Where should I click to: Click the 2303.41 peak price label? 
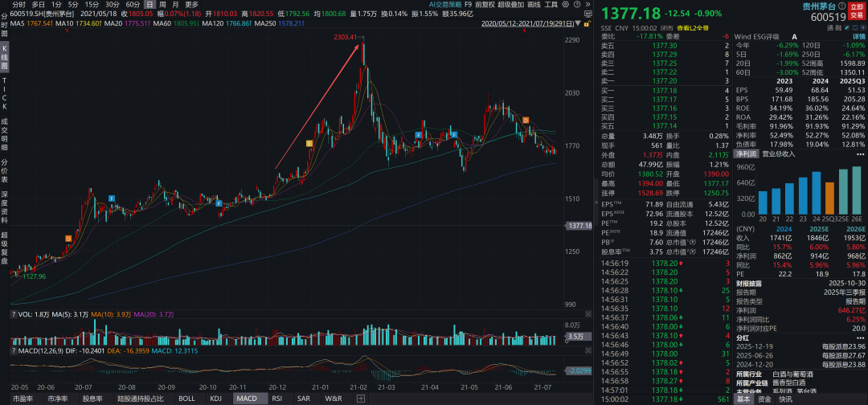[x=344, y=36]
